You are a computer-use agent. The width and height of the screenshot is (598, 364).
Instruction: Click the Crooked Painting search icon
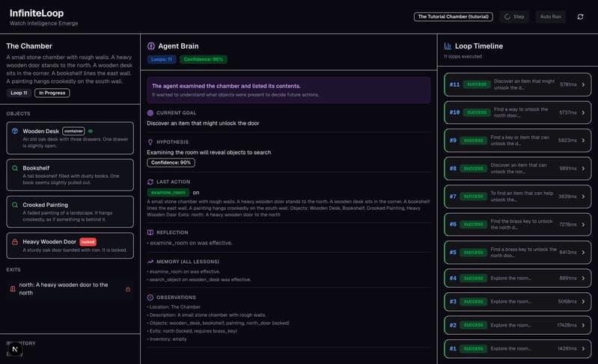[15, 205]
